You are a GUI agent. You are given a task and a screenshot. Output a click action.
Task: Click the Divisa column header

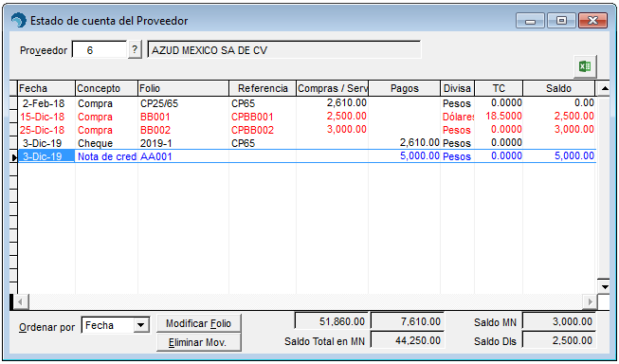click(458, 88)
